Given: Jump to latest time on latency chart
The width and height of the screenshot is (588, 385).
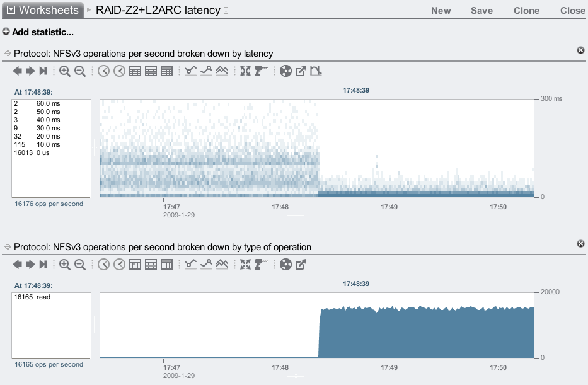Looking at the screenshot, I should [43, 71].
